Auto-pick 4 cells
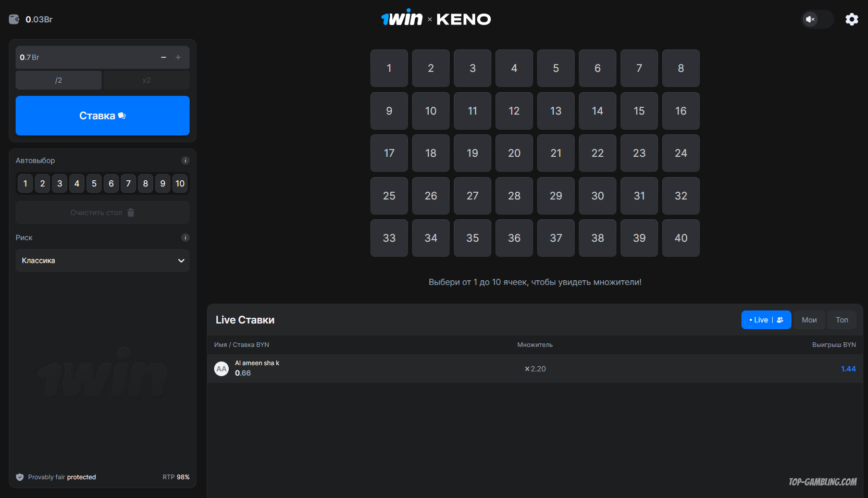868x498 pixels. pyautogui.click(x=77, y=183)
